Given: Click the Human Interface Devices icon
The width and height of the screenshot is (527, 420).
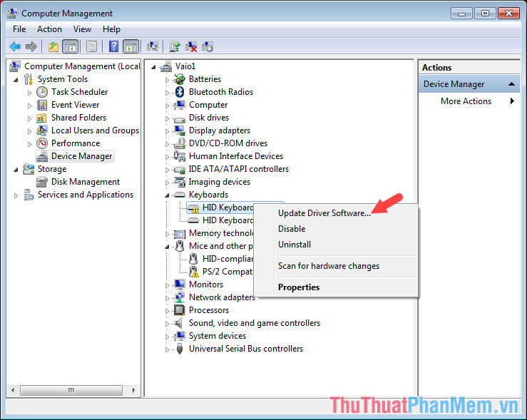Looking at the screenshot, I should (x=180, y=156).
